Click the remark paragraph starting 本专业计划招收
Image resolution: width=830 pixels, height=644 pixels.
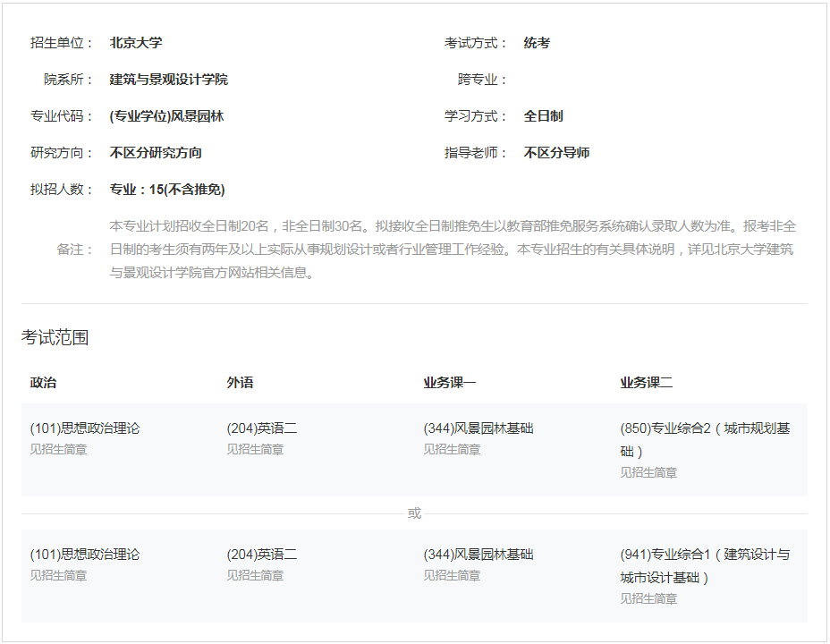click(453, 250)
